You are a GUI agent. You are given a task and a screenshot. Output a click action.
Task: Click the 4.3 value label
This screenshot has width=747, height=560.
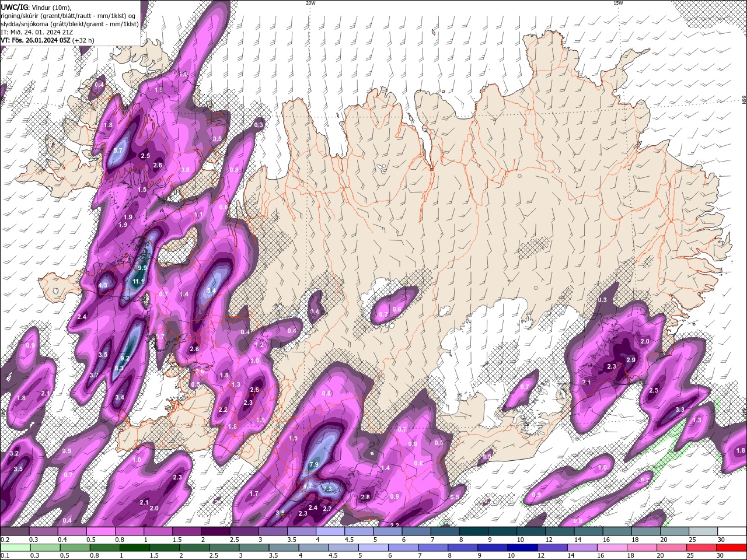pyautogui.click(x=103, y=285)
